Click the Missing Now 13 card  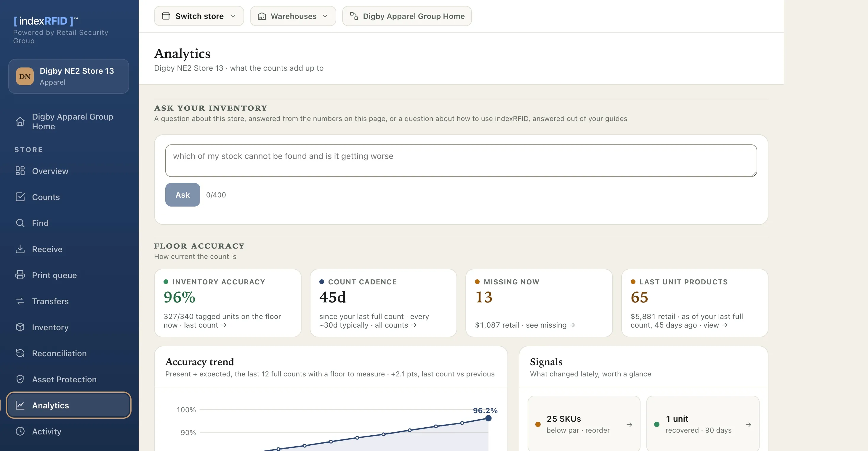[539, 303]
